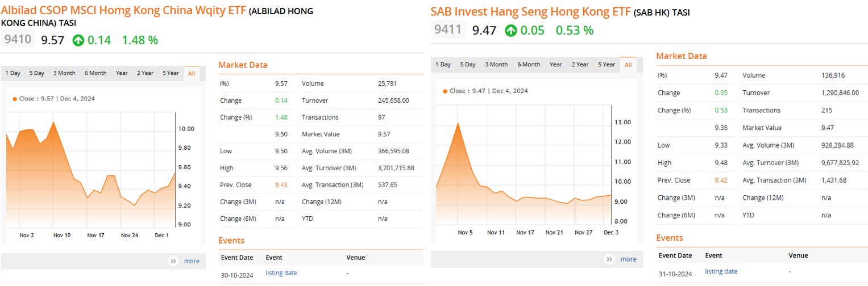
Task: Click Events heading in SAB HK panel
Action: click(670, 238)
